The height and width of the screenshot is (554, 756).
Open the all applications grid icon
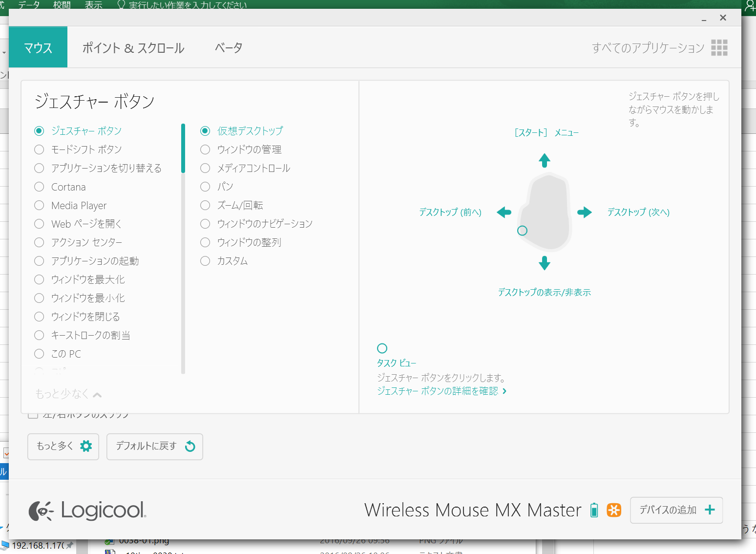719,47
